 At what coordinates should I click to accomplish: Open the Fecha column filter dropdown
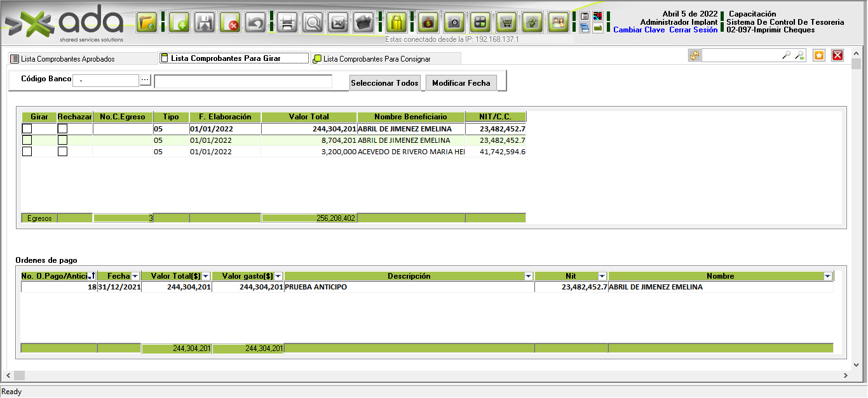[135, 277]
